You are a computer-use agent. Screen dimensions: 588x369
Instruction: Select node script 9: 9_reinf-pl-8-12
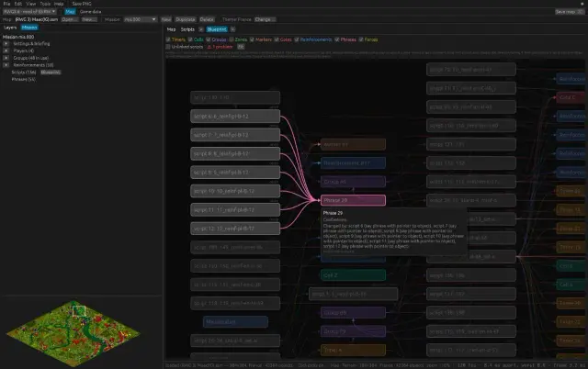tap(235, 173)
